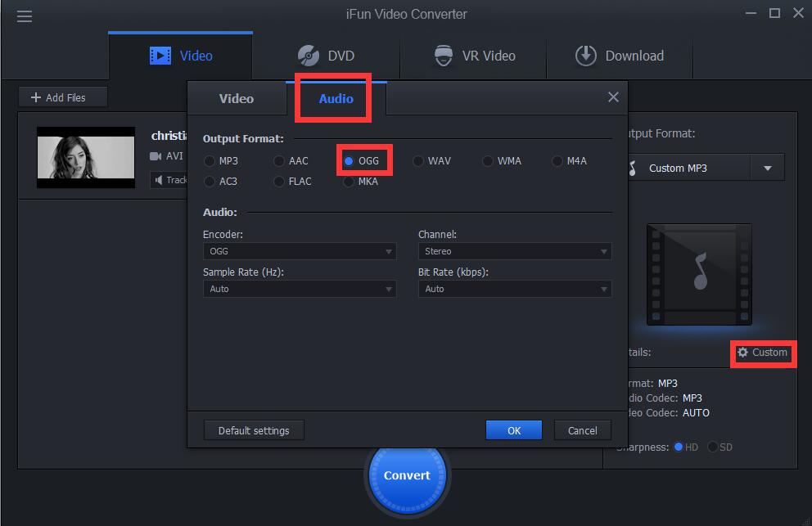Image resolution: width=812 pixels, height=526 pixels.
Task: Select the FLAC output format
Action: (278, 182)
